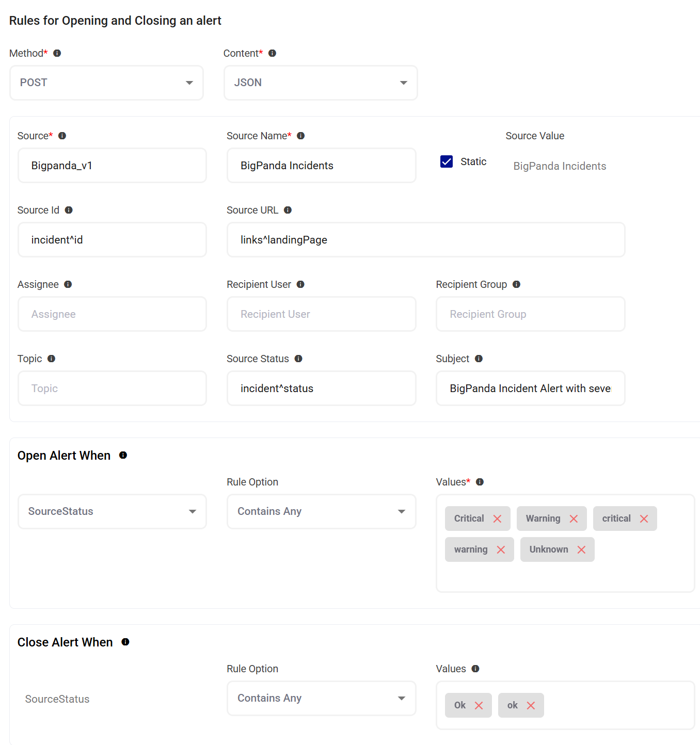Image resolution: width=700 pixels, height=745 pixels.
Task: Open the Method dropdown showing POST
Action: [x=106, y=83]
